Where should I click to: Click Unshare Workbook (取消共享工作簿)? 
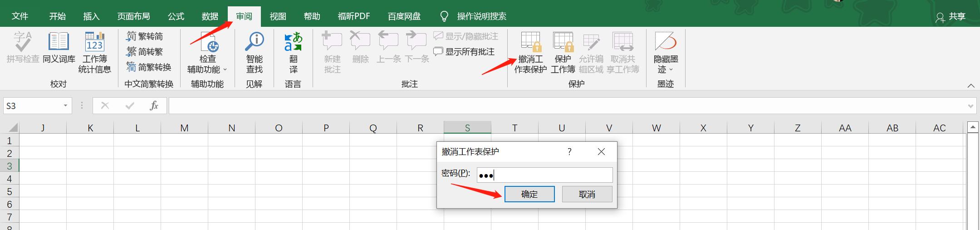tap(623, 52)
